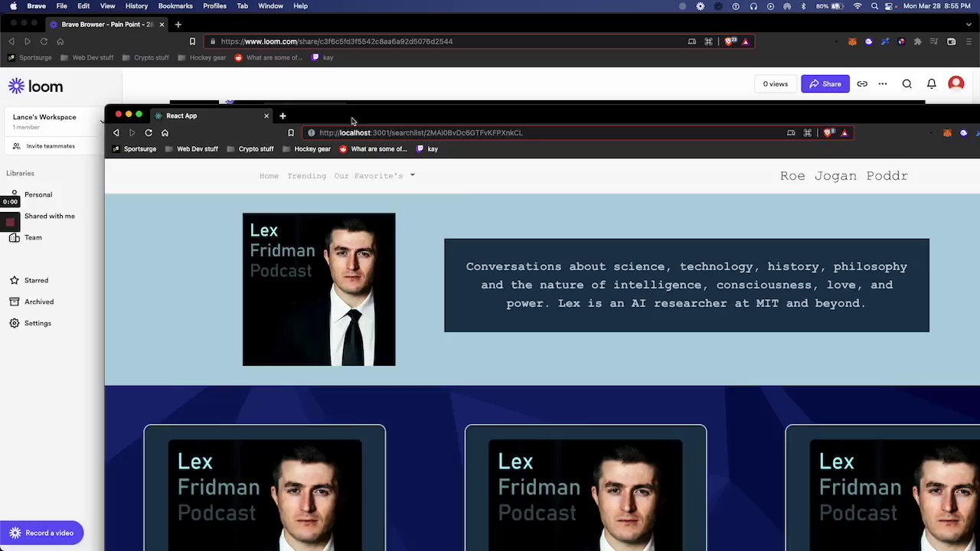Go to Trending in podcast navbar
980x551 pixels.
[x=306, y=176]
